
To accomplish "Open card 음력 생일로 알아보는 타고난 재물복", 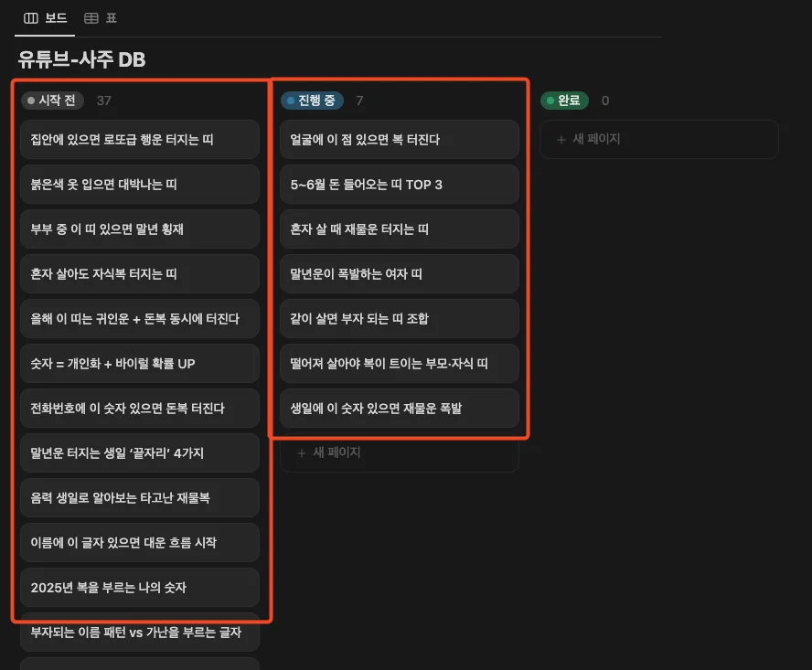I will [x=140, y=497].
